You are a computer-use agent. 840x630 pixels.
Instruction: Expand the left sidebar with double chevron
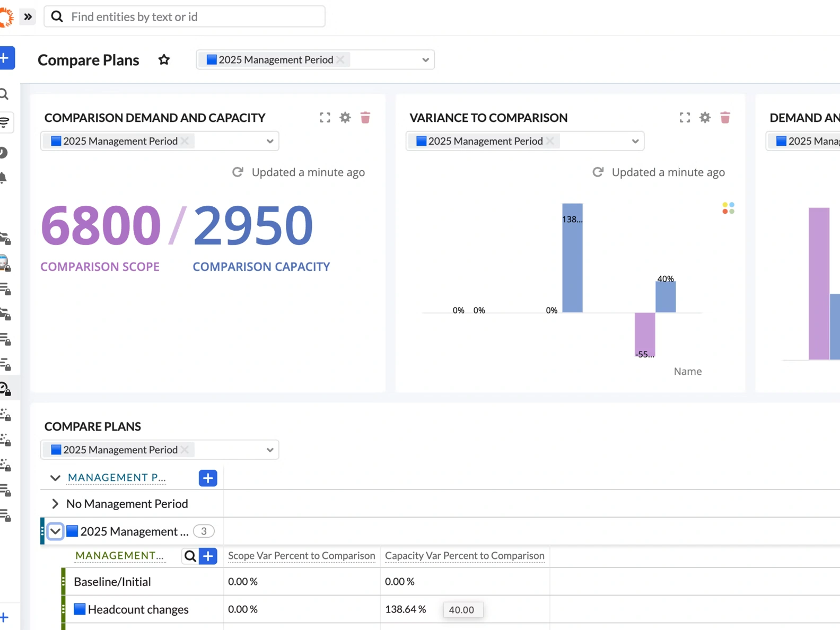coord(28,17)
